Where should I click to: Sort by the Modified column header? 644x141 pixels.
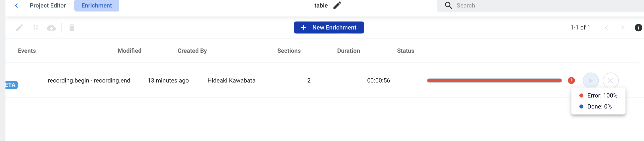[x=129, y=51]
